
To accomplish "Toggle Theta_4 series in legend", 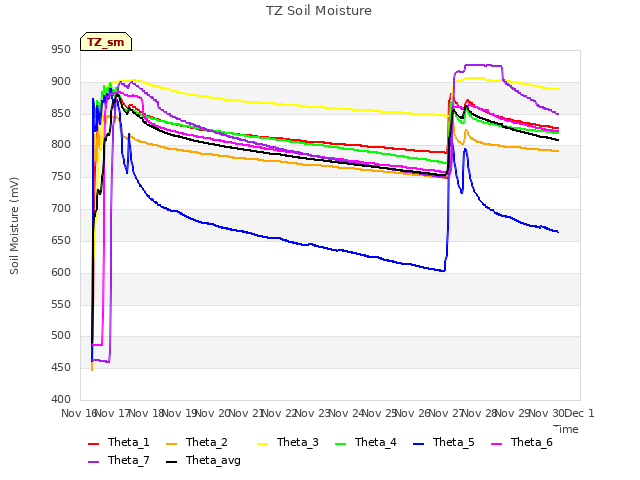I will (x=366, y=442).
